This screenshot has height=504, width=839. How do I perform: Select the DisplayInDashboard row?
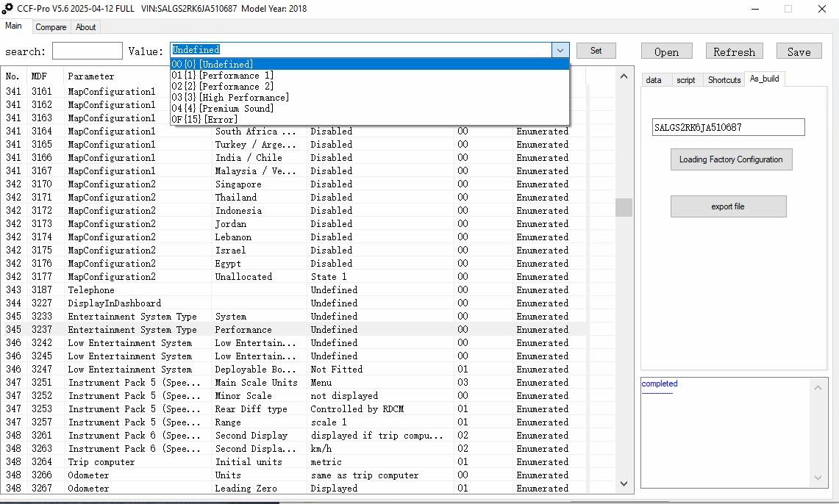pyautogui.click(x=293, y=303)
